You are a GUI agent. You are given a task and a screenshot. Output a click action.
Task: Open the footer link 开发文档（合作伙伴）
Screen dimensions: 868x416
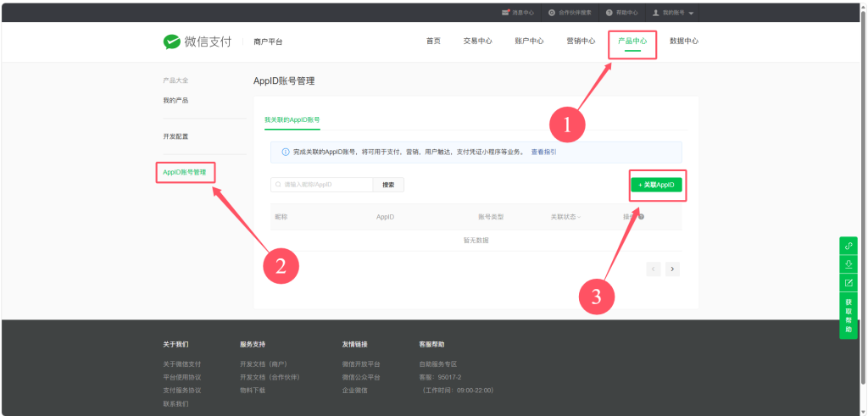(270, 377)
